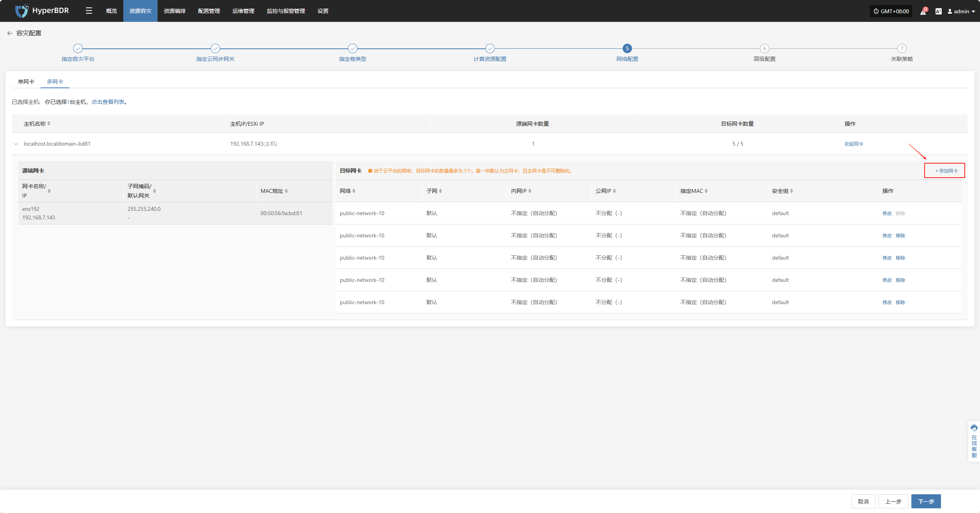
Task: Switch to 单网卡 tab
Action: pos(26,82)
